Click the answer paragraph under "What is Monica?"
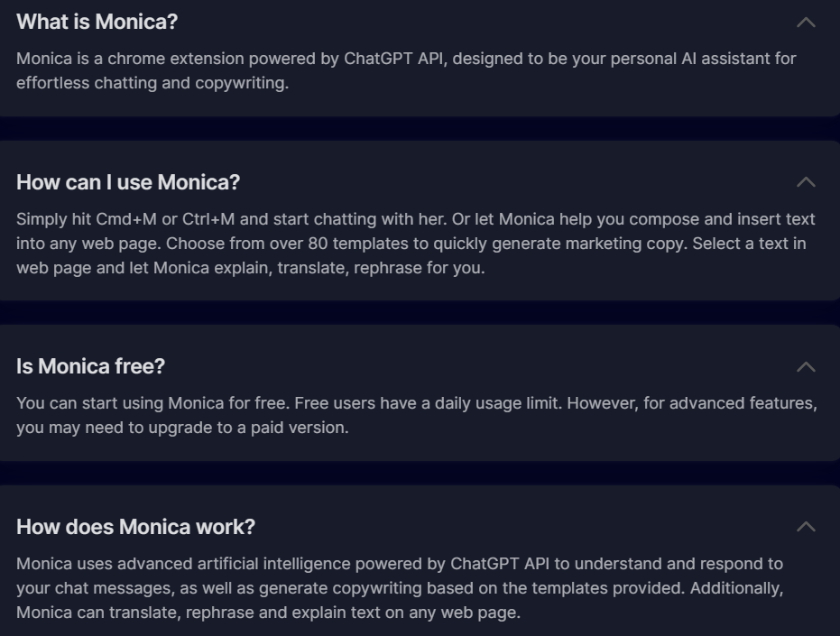 (x=406, y=71)
